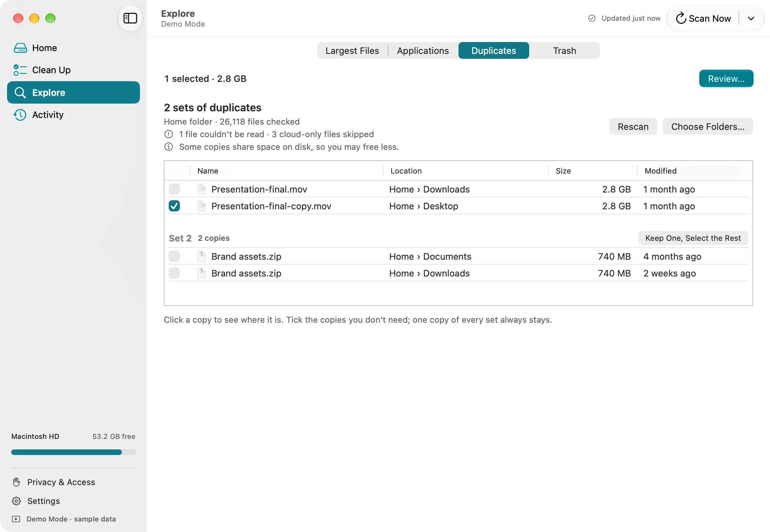Click the Home › Desktop location
The height and width of the screenshot is (532, 770).
coord(423,206)
